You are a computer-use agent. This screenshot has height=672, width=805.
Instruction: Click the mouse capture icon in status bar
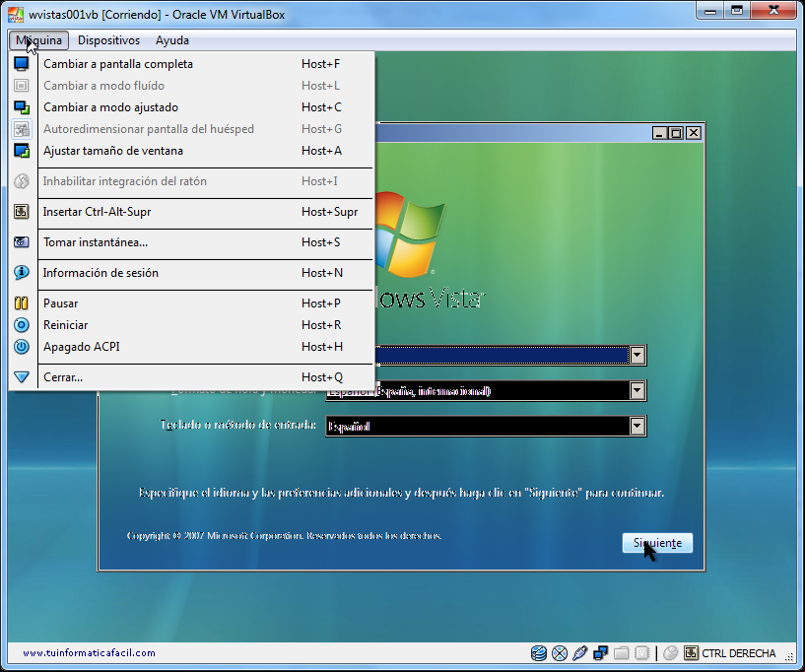tap(670, 653)
